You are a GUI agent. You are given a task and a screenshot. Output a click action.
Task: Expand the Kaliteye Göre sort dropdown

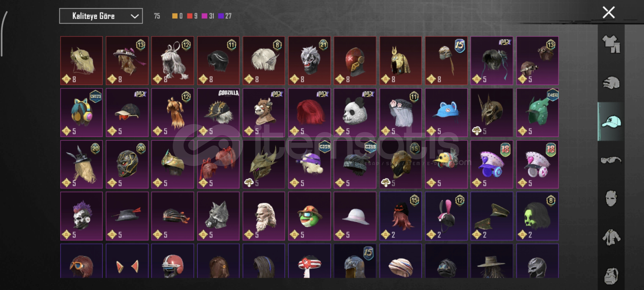101,16
